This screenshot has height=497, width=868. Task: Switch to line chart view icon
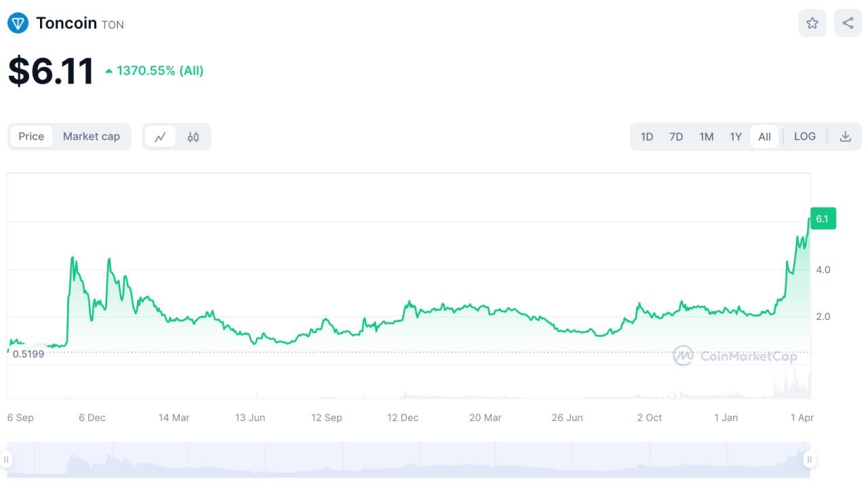click(160, 137)
